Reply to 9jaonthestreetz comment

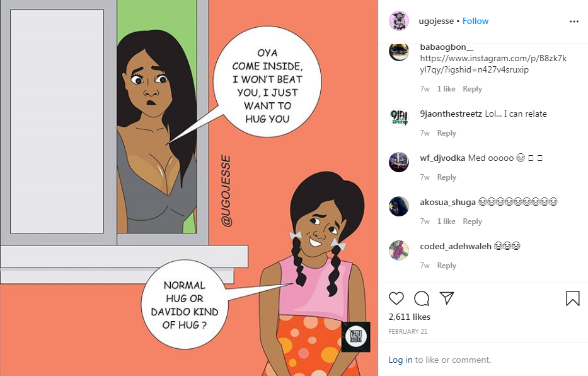click(x=447, y=133)
